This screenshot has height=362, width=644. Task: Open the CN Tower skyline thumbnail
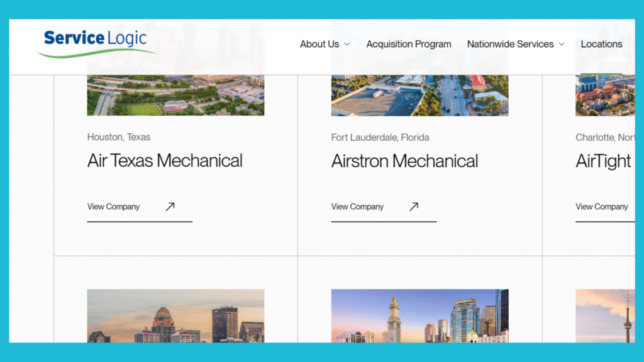[605, 315]
